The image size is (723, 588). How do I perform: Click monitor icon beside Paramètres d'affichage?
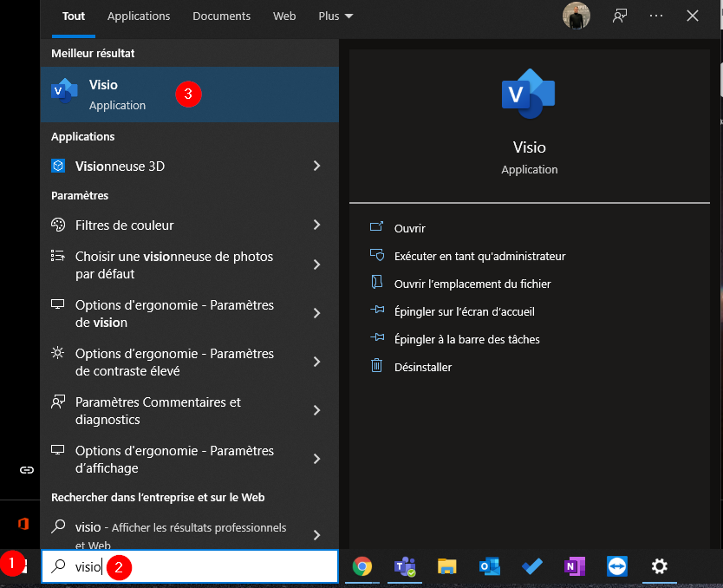click(x=58, y=449)
